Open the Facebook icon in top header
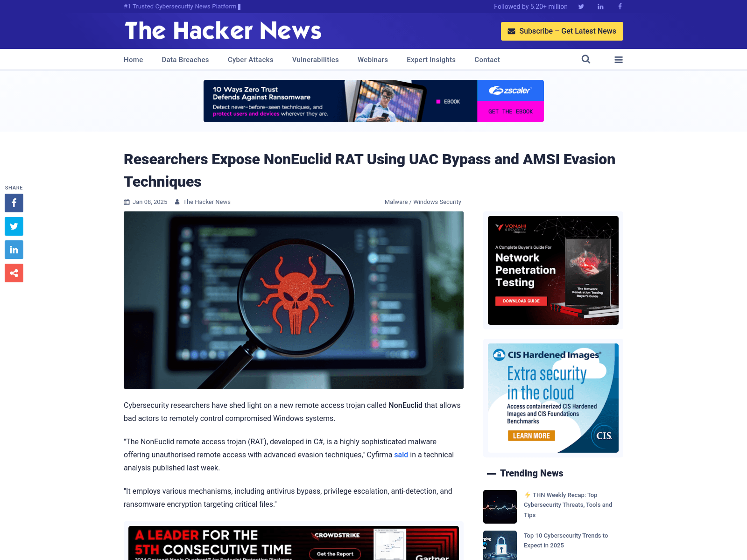This screenshot has height=560, width=747. (620, 7)
